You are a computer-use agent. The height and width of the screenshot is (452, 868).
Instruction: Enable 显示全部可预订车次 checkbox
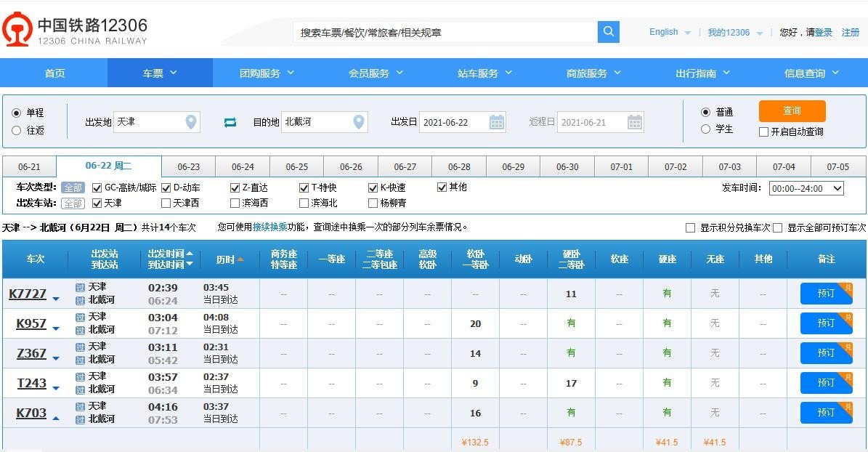coord(777,227)
